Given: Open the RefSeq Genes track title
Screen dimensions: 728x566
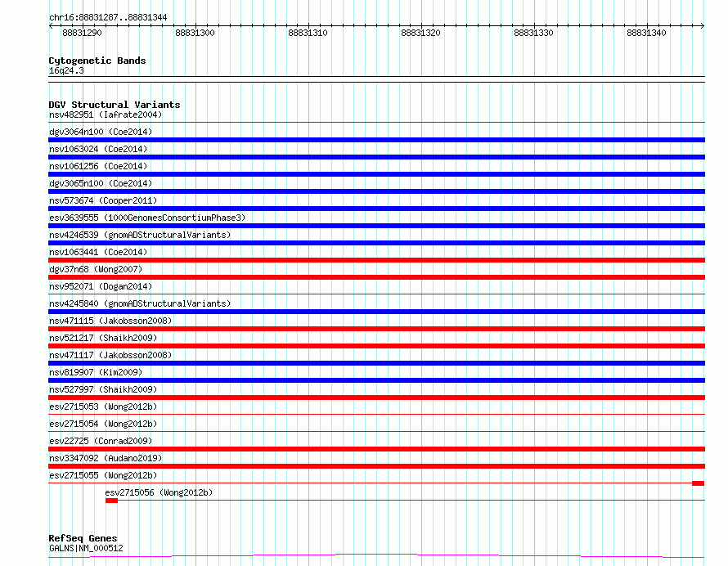Looking at the screenshot, I should 83,539.
